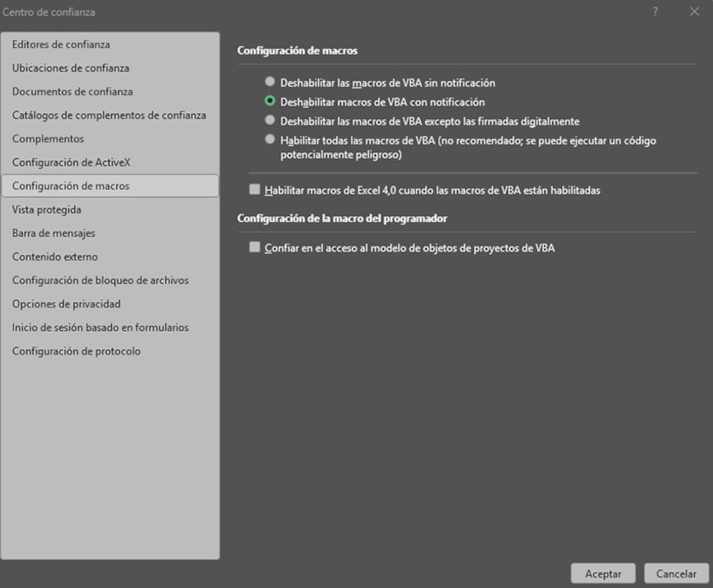The image size is (713, 588).
Task: Open 'Ubicaciones de confianza' section
Action: 71,68
